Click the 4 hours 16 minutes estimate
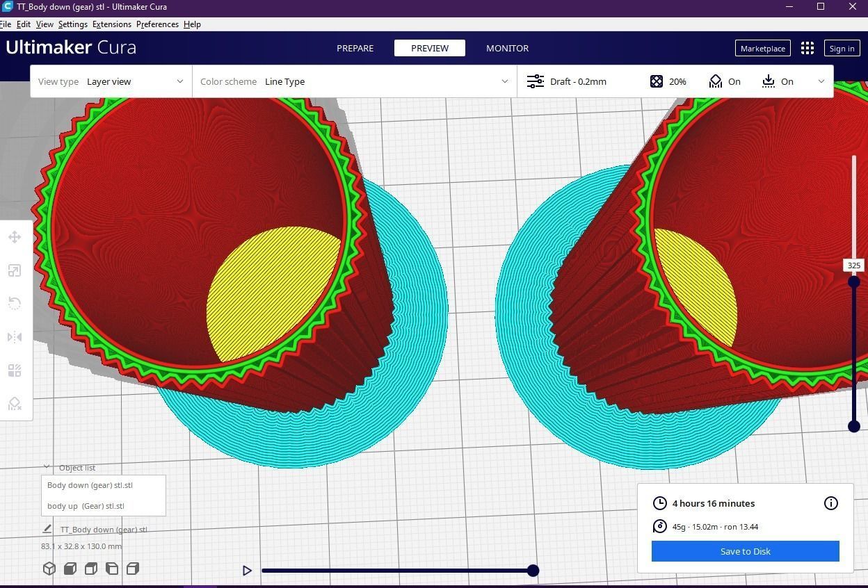This screenshot has height=588, width=868. 714,503
